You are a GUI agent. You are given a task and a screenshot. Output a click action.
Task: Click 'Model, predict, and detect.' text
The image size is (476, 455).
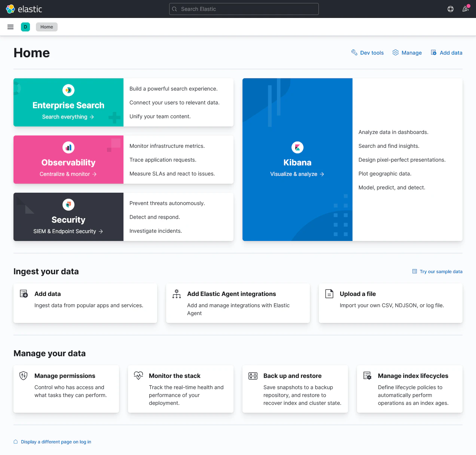[x=392, y=187]
